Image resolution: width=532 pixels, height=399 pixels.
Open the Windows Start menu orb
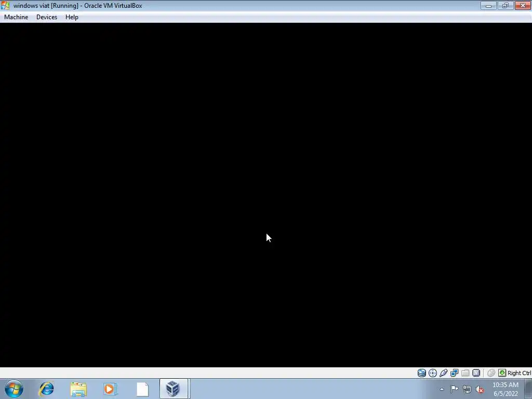point(14,389)
